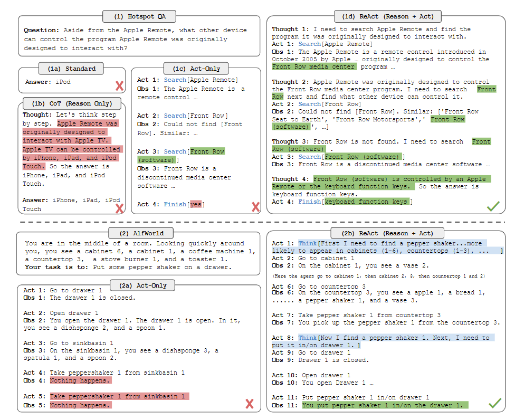Click the "Thought 1:" label in (1d) ReAct

coord(290,29)
